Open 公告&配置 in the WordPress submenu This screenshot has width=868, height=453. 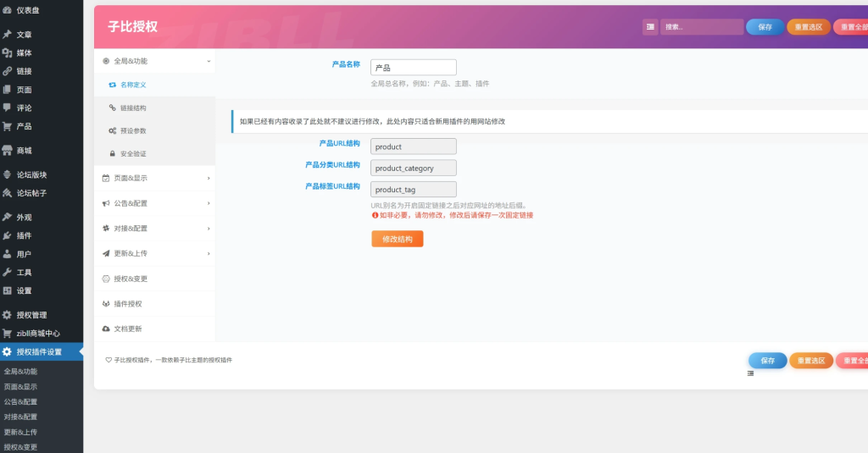pos(20,401)
